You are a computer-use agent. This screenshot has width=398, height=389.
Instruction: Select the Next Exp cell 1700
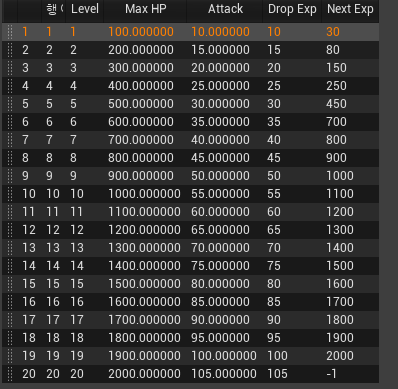tap(340, 302)
